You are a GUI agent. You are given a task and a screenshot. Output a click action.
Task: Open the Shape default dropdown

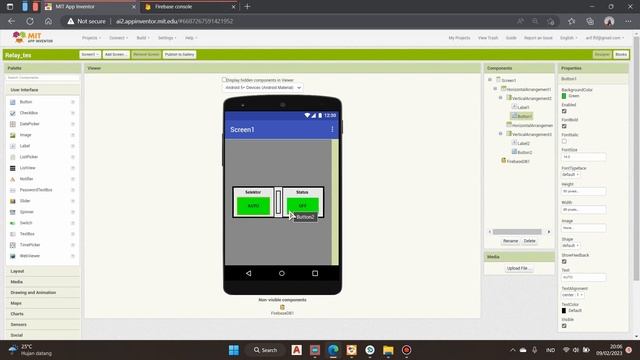[x=570, y=246]
